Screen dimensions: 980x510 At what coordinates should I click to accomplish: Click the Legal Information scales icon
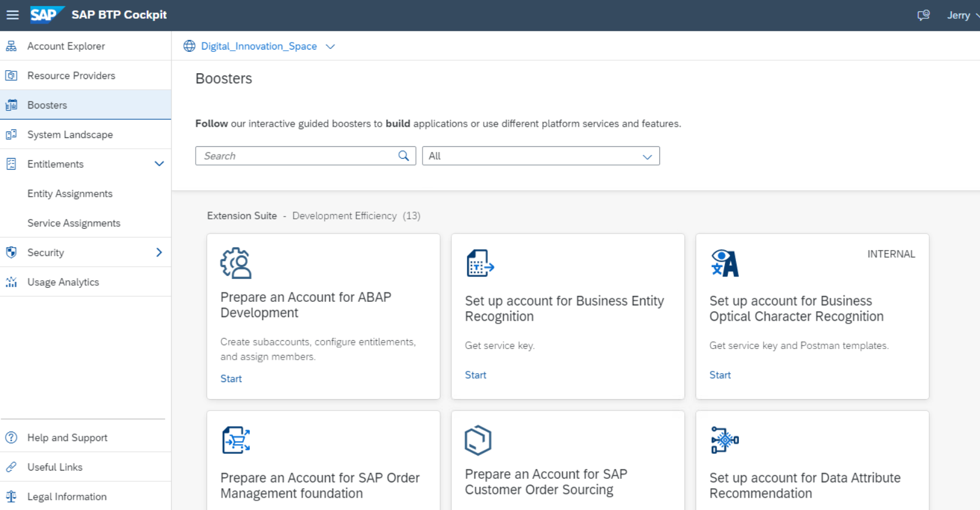point(11,496)
